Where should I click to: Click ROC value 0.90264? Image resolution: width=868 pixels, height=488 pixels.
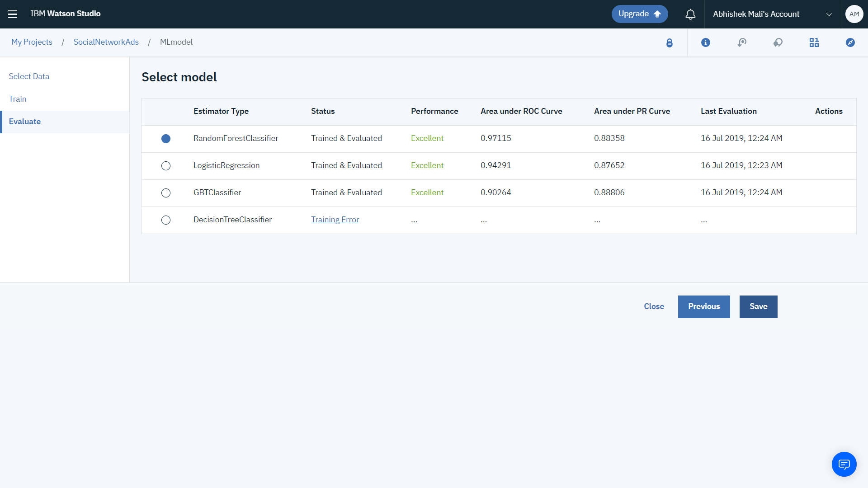pos(495,192)
